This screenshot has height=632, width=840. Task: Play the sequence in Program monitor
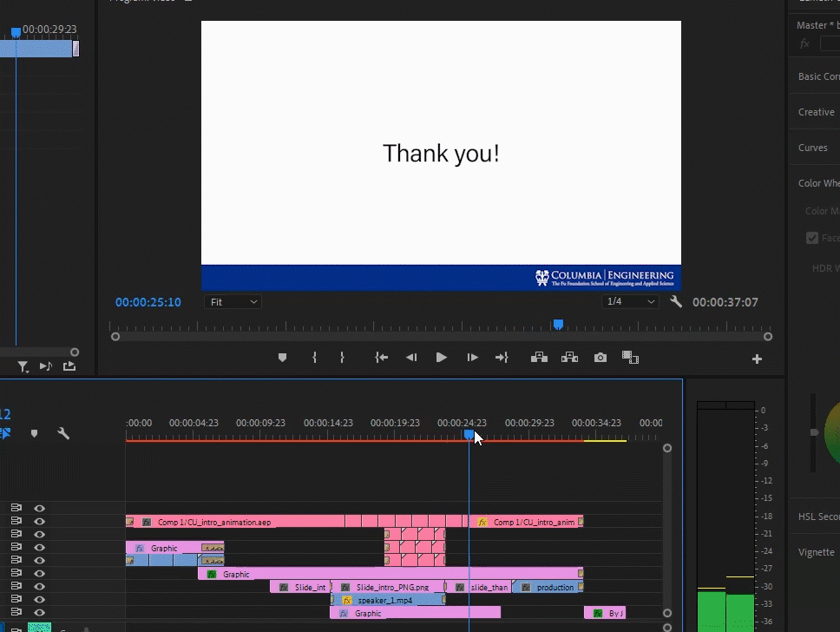pyautogui.click(x=441, y=358)
